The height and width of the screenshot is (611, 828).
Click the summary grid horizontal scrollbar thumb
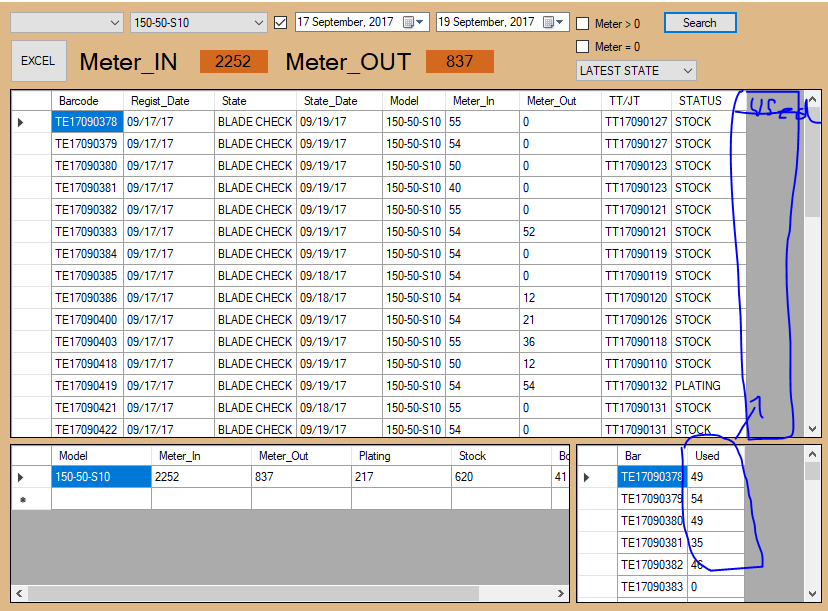point(253,594)
